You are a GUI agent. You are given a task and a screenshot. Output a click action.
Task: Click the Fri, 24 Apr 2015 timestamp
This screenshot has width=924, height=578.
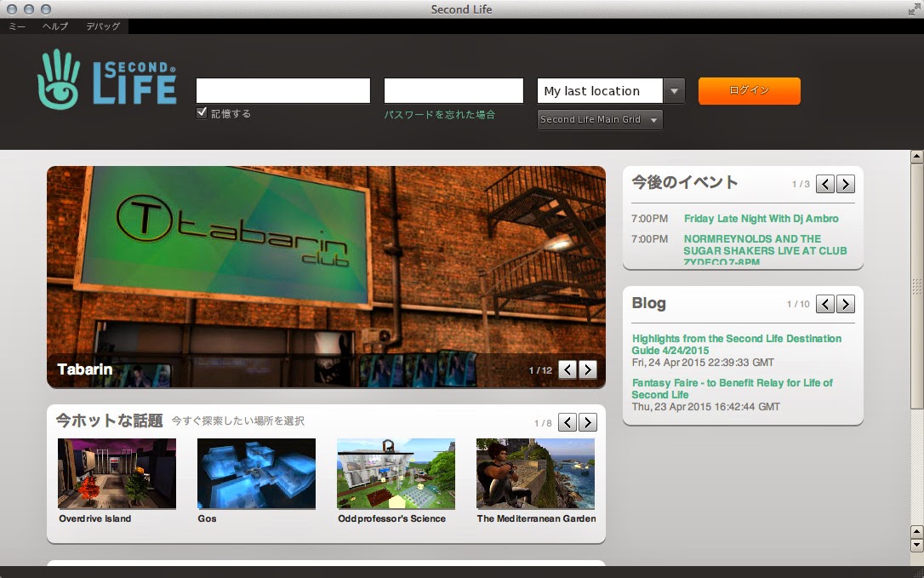[x=703, y=362]
